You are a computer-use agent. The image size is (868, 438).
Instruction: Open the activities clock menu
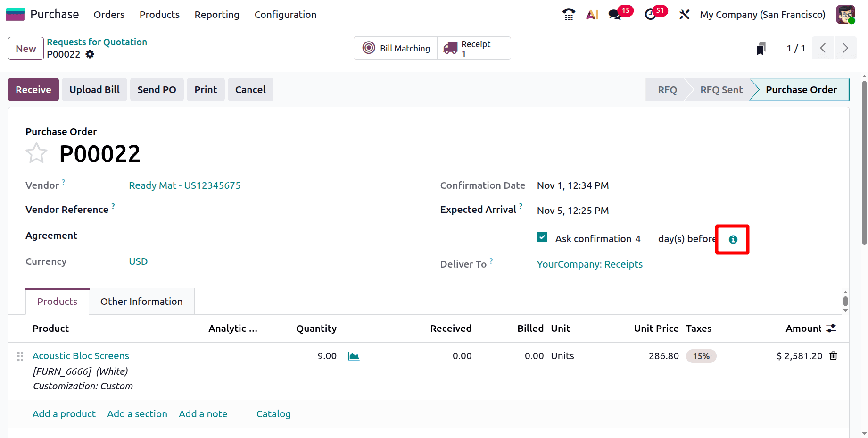650,15
